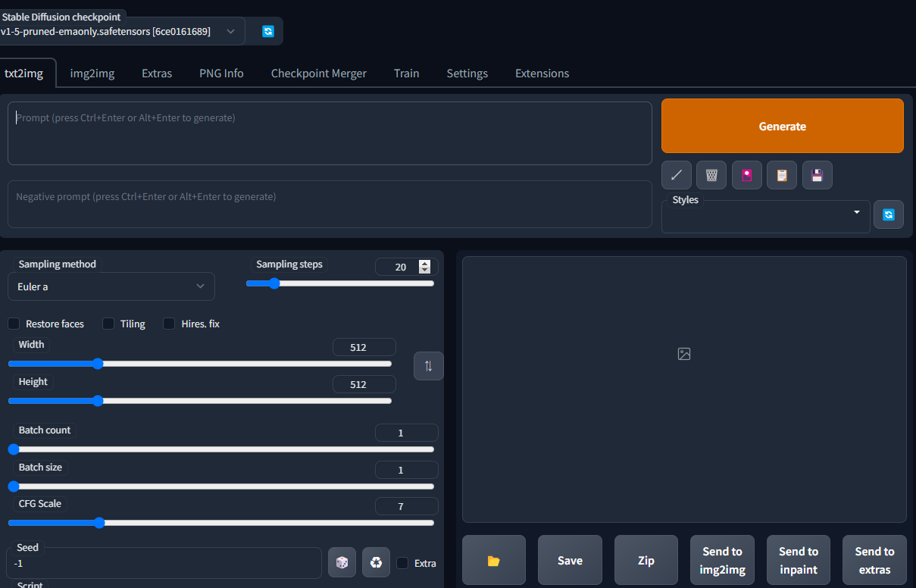Open the Settings tab
This screenshot has width=916, height=588.
[467, 73]
